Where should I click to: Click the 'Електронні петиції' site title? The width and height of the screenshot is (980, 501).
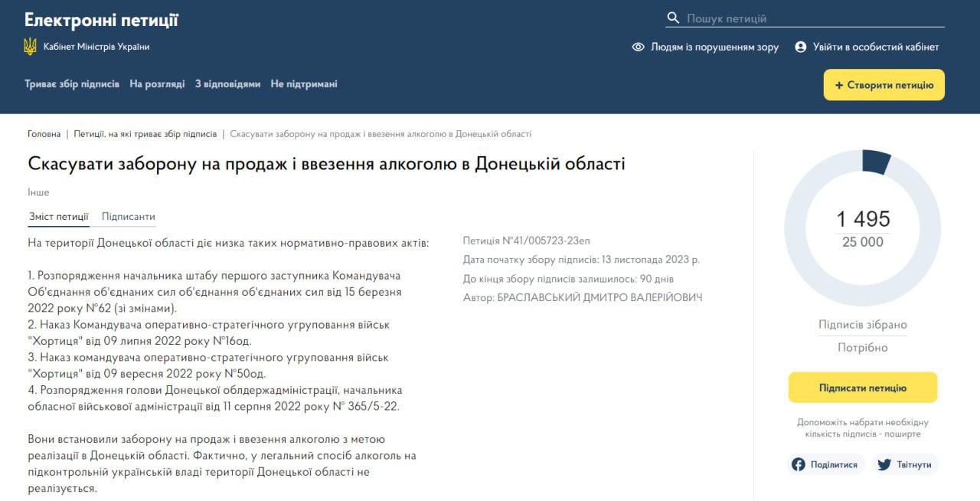(x=101, y=20)
